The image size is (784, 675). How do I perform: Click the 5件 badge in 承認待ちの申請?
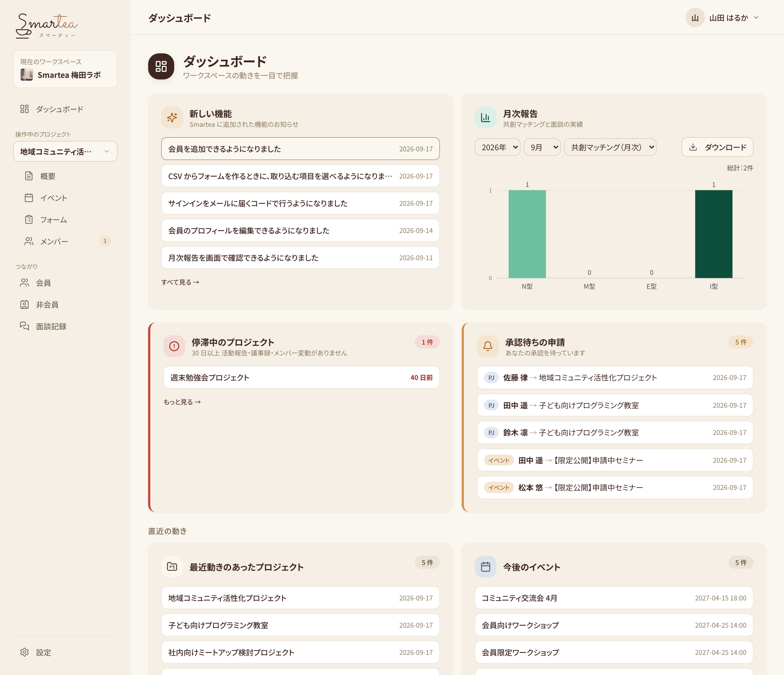[x=740, y=342]
